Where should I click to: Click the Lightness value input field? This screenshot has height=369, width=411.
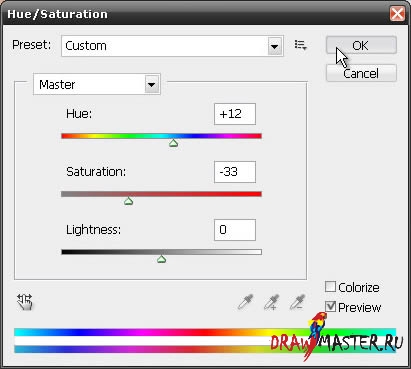[x=235, y=230]
